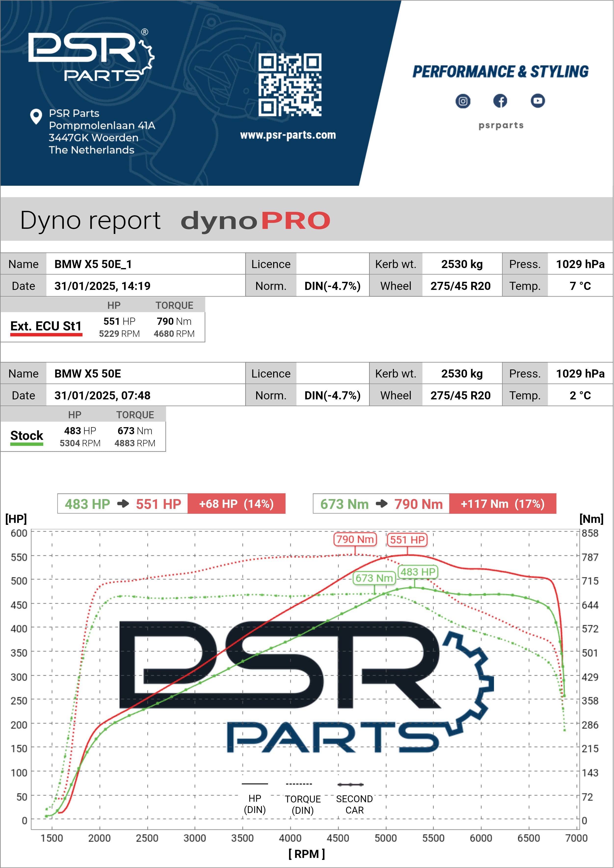The image size is (614, 868).
Task: Click the Facebook icon
Action: pos(500,101)
